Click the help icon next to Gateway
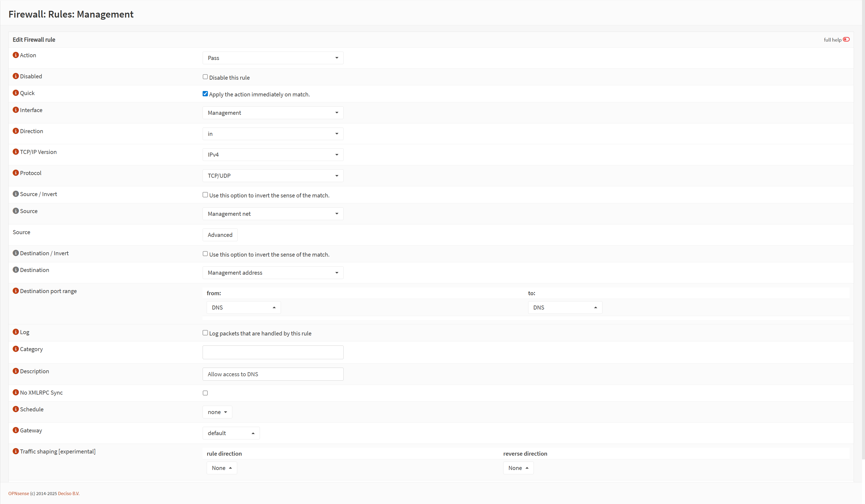The width and height of the screenshot is (865, 504). click(15, 430)
